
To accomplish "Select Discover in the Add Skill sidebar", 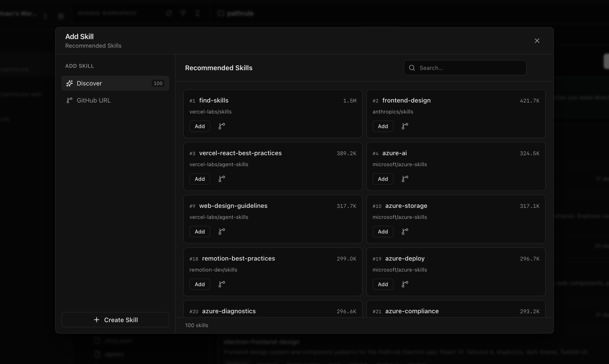I will 115,83.
